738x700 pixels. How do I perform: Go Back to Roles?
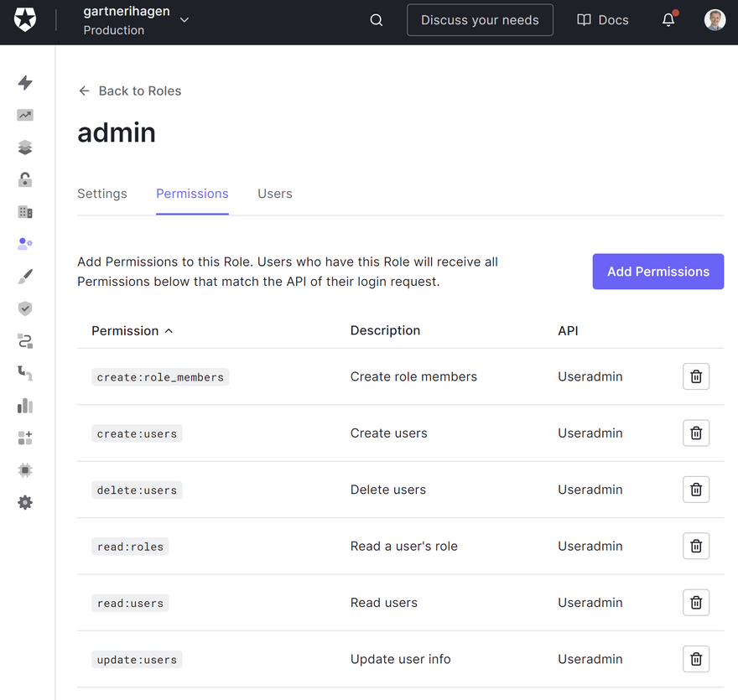(x=130, y=91)
